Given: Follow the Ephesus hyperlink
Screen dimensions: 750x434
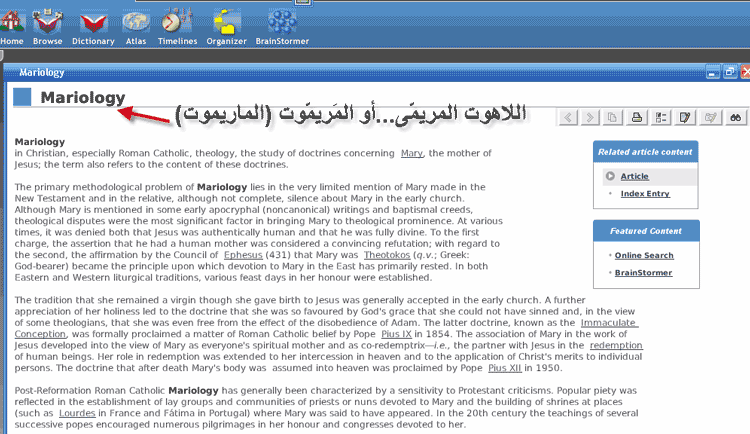Looking at the screenshot, I should point(243,255).
